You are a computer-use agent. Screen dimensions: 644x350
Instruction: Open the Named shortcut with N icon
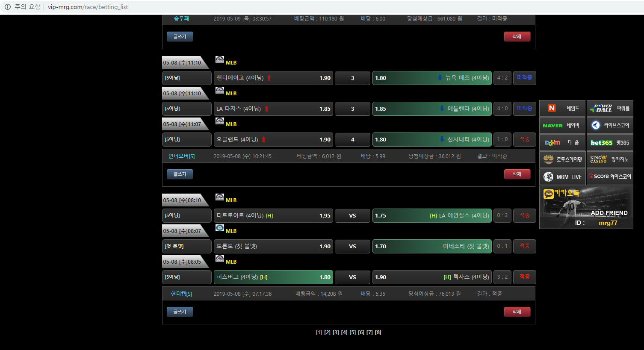(x=562, y=108)
